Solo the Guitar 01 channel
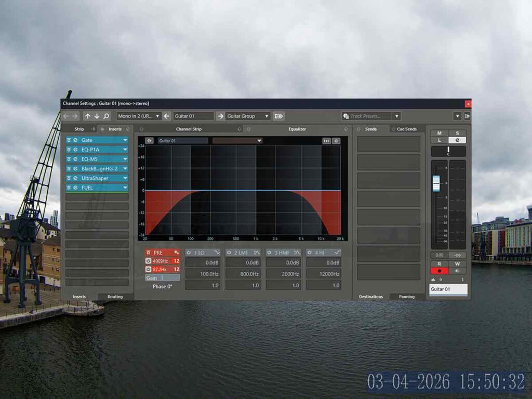 click(457, 134)
